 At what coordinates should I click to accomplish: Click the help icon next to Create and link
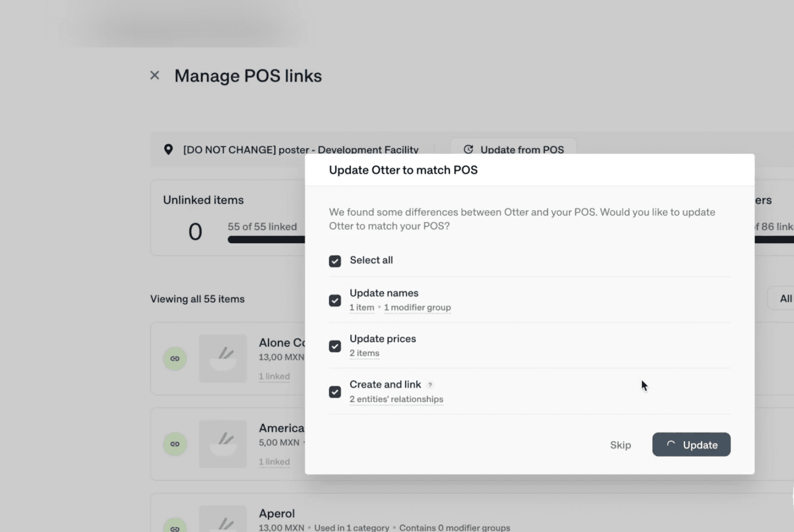[x=430, y=385]
